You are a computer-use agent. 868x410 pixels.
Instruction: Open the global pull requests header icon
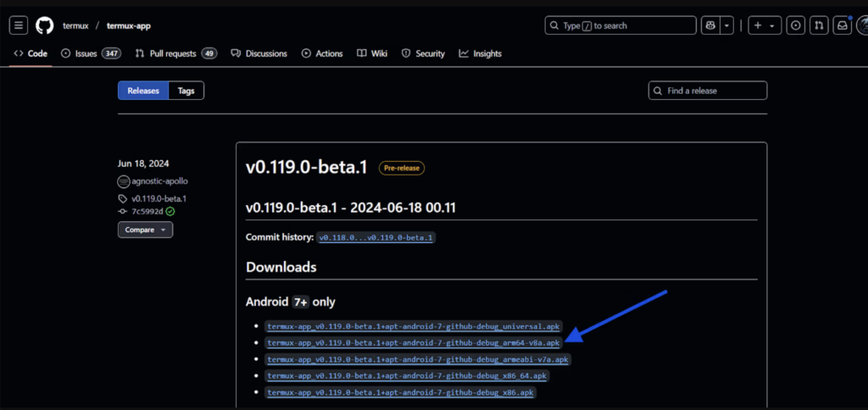819,25
